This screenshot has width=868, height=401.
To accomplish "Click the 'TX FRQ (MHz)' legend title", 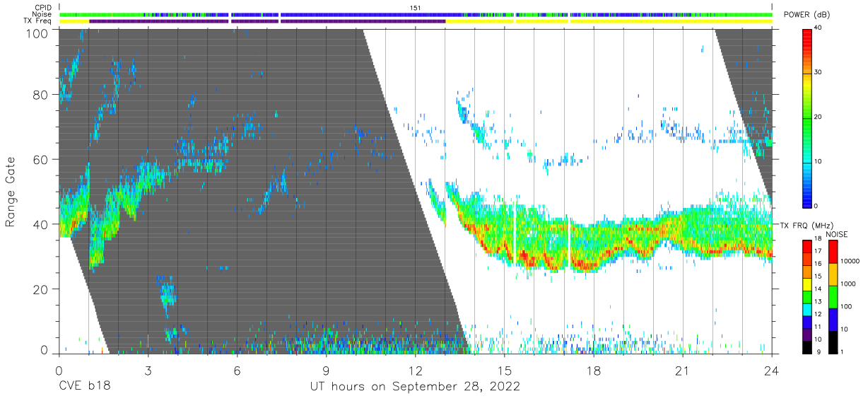I will [806, 226].
